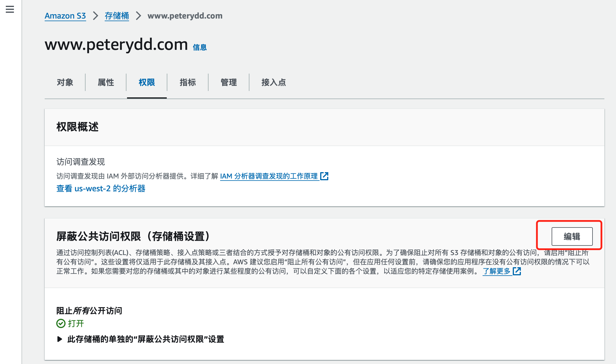Screen dimensions: 616x364
Task: Go to the 指标 tab
Action: (x=188, y=83)
